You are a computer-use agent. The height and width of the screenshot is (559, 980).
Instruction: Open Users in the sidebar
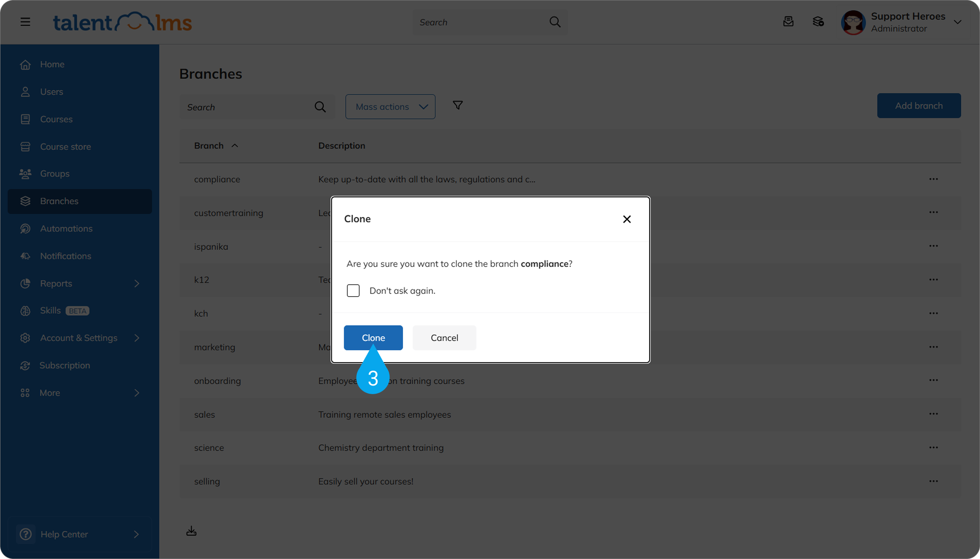click(80, 92)
